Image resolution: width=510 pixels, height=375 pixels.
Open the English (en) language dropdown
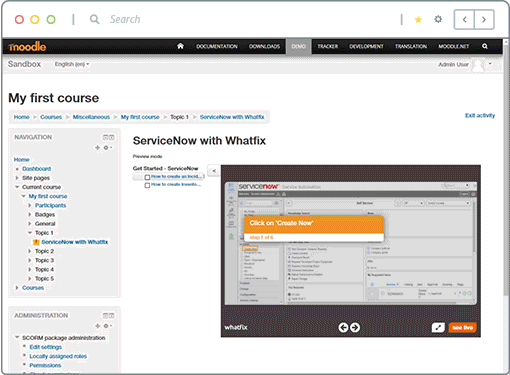(72, 64)
